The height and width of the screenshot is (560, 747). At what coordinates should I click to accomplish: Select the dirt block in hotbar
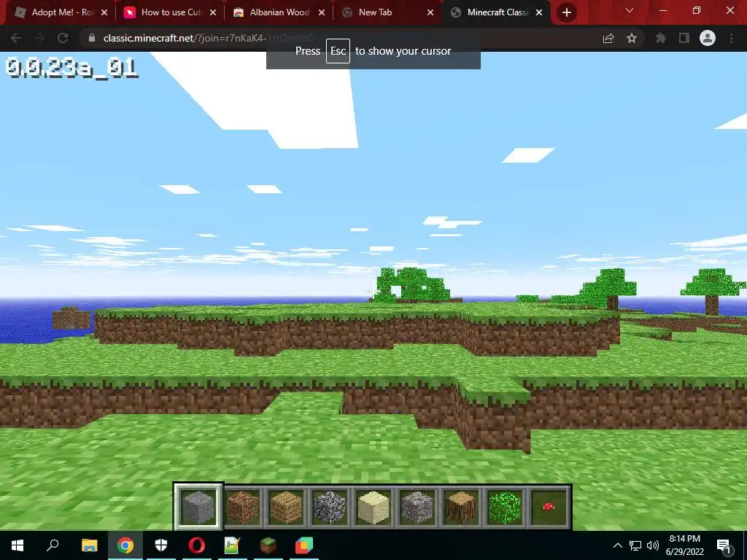pos(242,507)
